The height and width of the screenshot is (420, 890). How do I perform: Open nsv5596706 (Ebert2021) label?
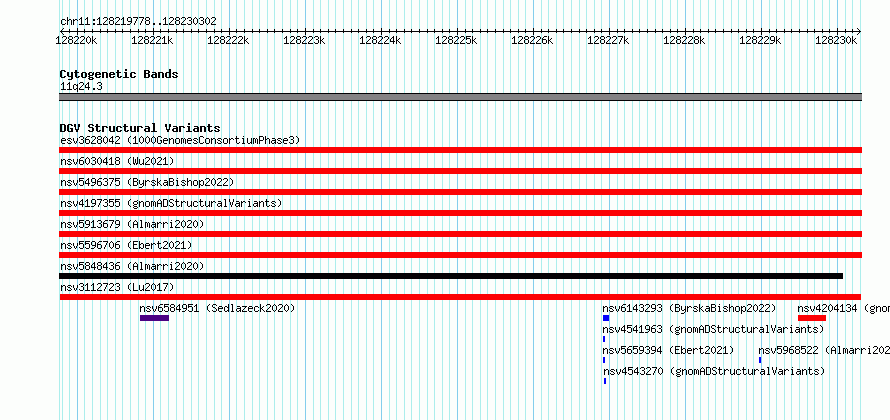tap(126, 245)
